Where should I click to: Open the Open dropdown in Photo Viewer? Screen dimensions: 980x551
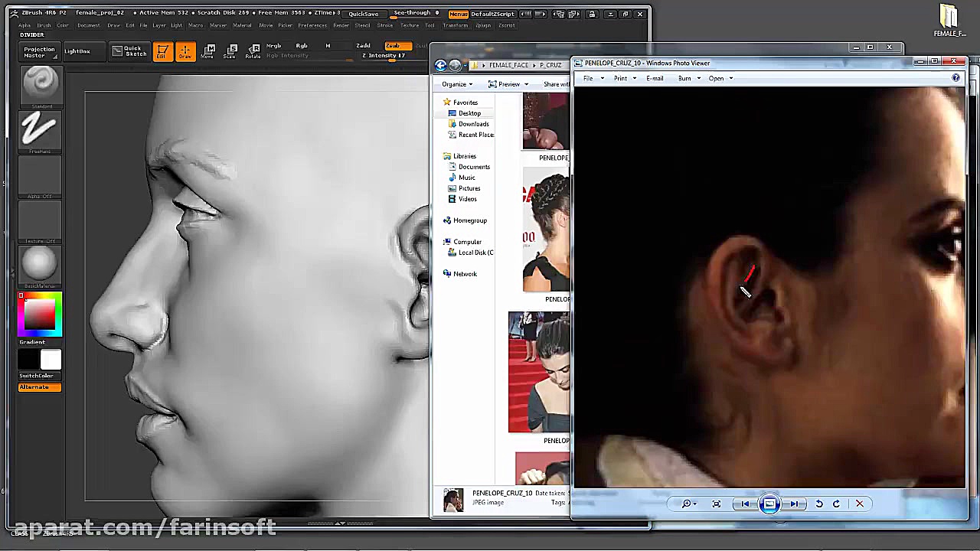tap(720, 78)
